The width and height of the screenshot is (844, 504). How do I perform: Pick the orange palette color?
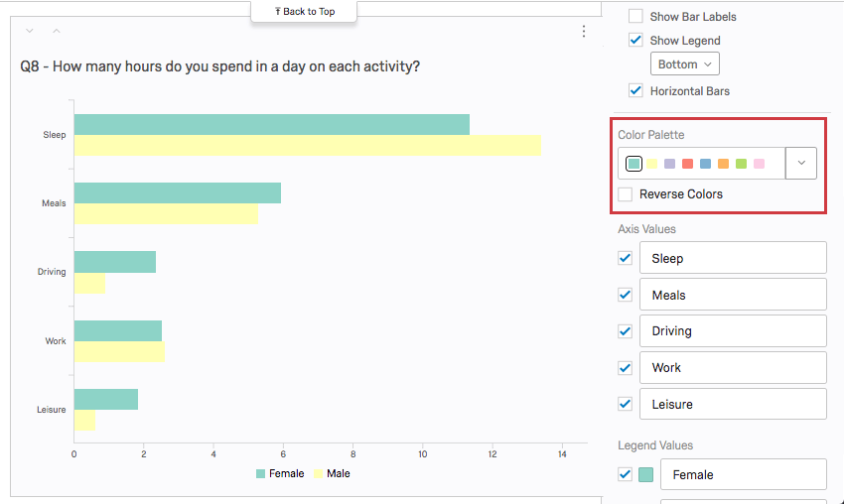[x=723, y=164]
